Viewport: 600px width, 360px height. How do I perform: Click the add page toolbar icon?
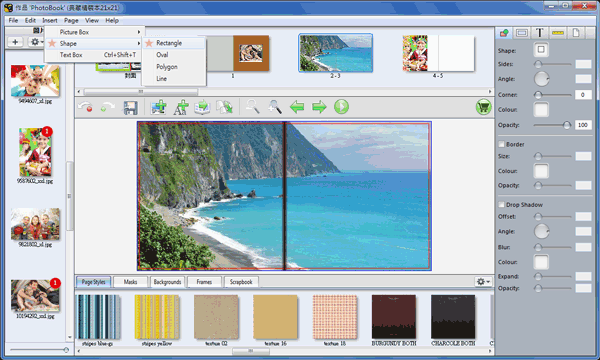click(202, 107)
